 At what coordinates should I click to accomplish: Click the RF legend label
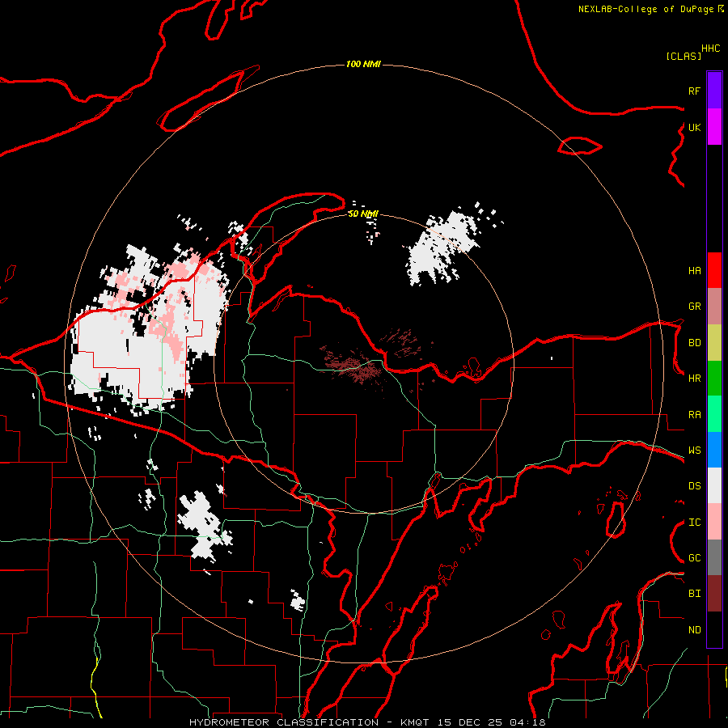click(x=694, y=91)
